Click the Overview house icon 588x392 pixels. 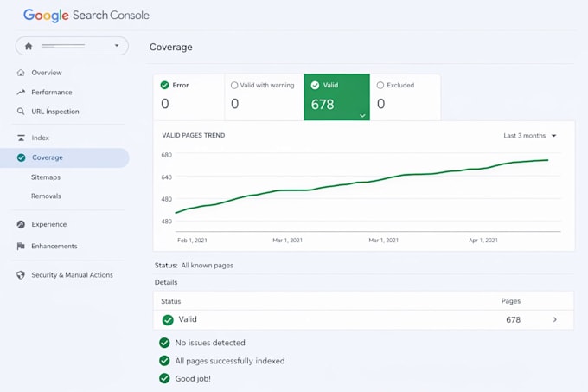click(21, 73)
